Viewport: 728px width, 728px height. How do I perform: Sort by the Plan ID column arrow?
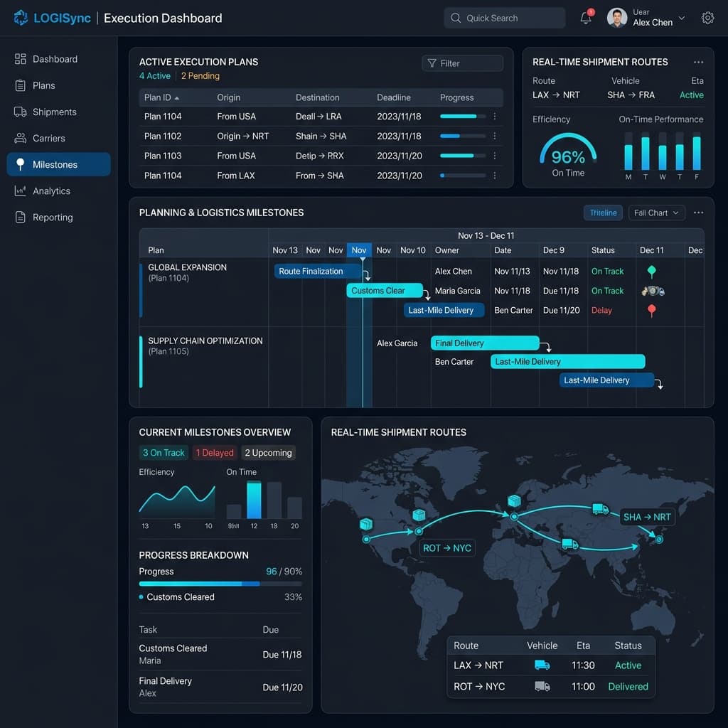[x=177, y=98]
